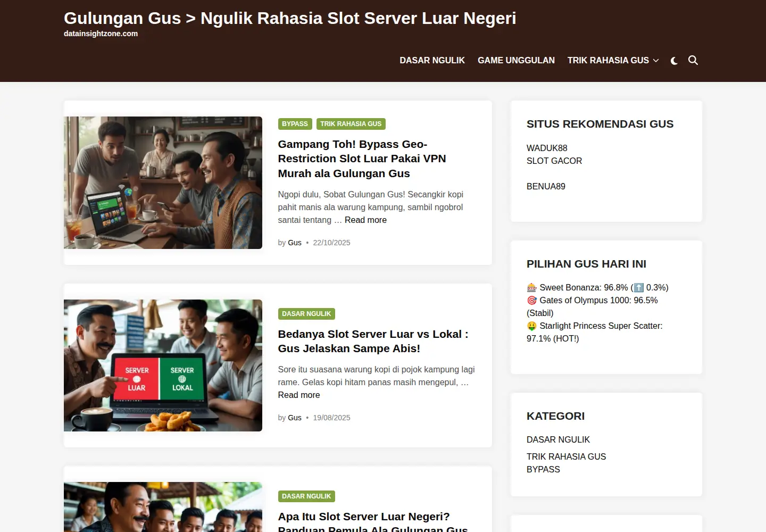Screen dimensions: 766x532
Task: Click the date 19/08/2025 on the second post
Action: (x=331, y=418)
